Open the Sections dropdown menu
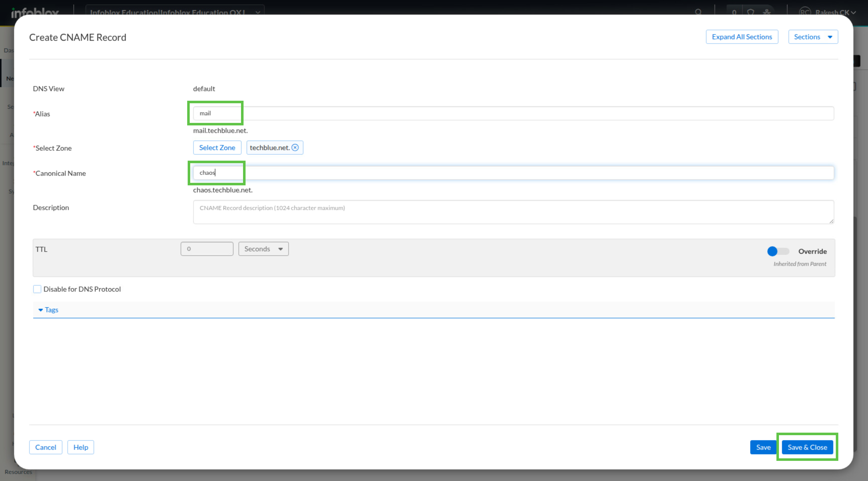Viewport: 868px width, 481px height. [x=813, y=37]
